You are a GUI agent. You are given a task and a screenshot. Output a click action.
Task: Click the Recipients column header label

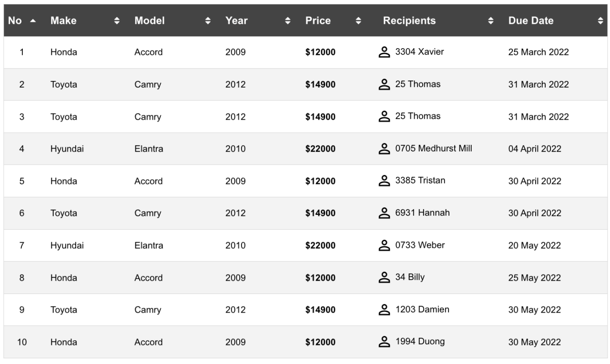(409, 20)
